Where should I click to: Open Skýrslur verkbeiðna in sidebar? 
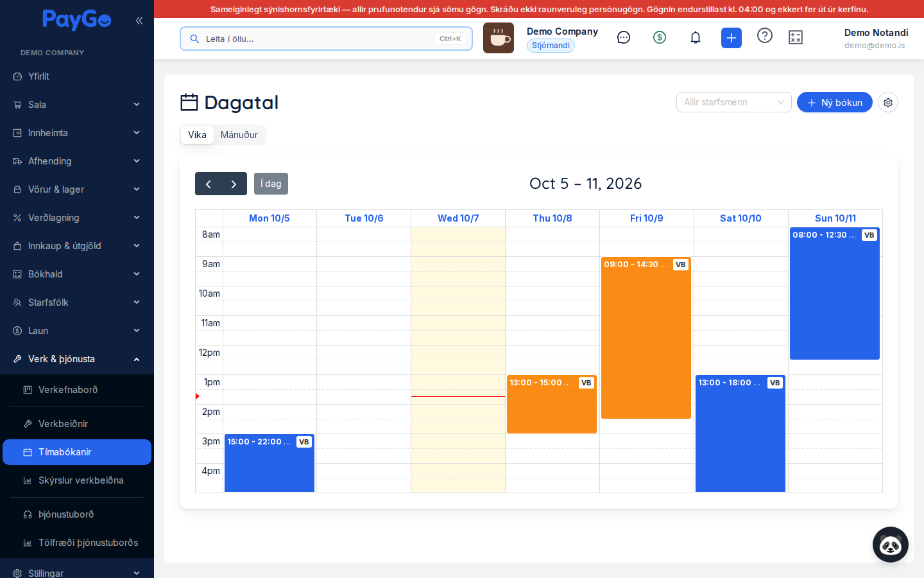click(77, 480)
